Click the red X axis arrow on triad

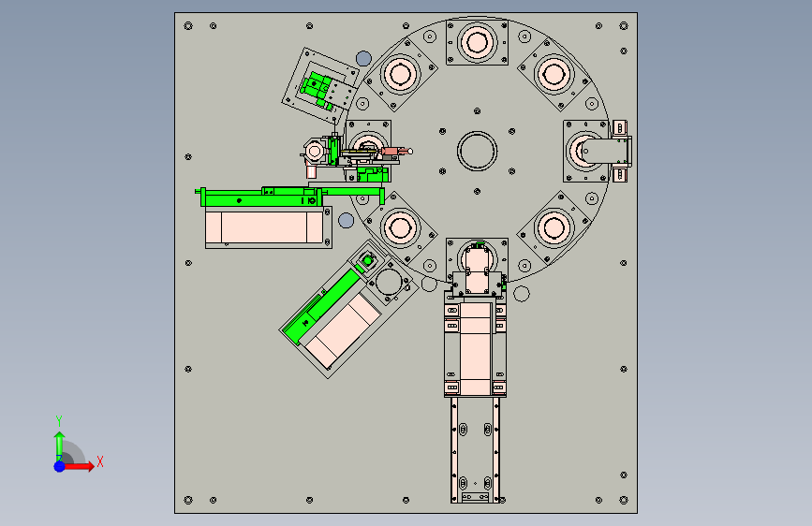click(x=79, y=466)
